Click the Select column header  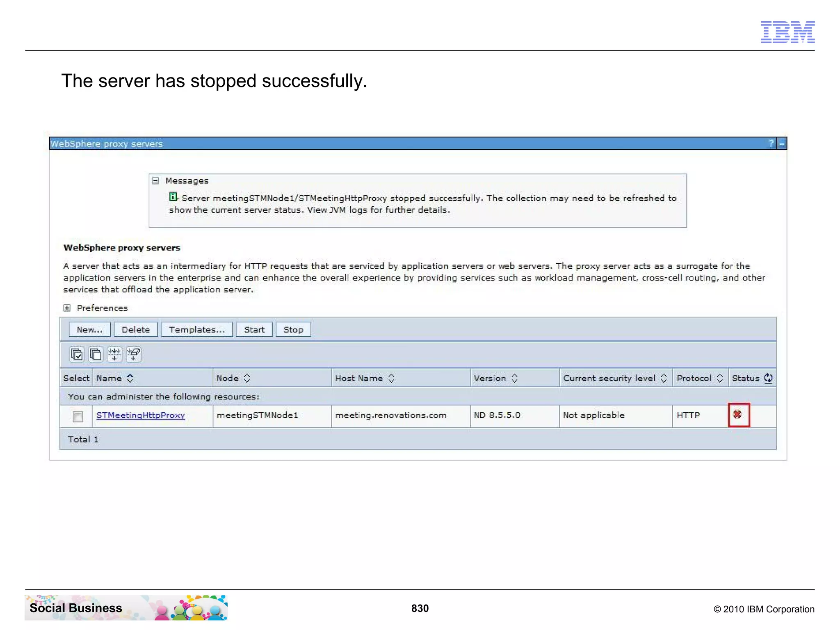(x=76, y=378)
